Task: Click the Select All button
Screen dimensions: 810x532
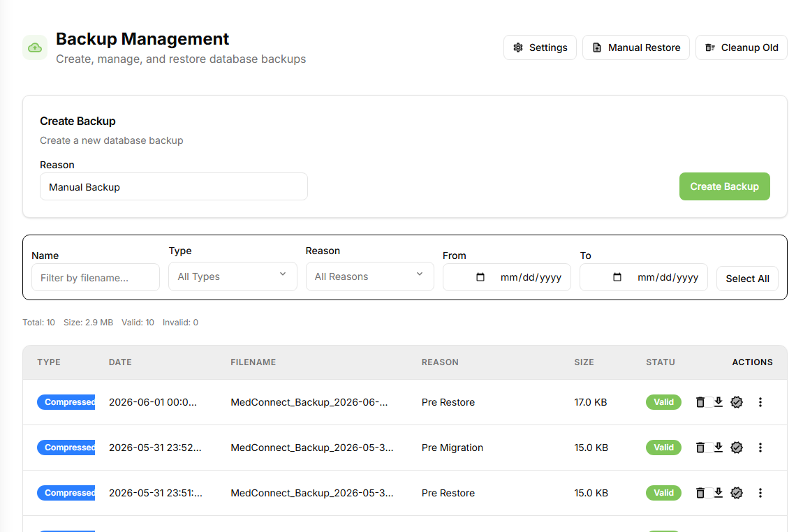Action: (747, 279)
